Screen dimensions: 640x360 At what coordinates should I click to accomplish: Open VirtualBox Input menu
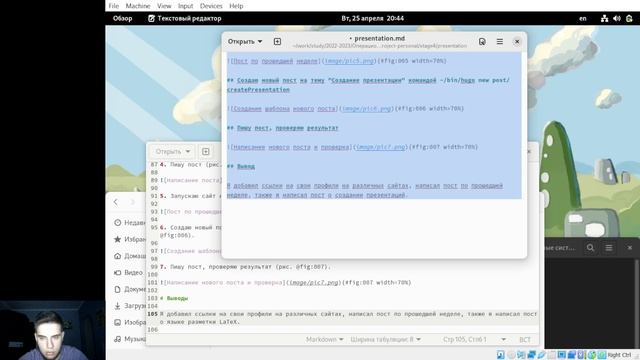pos(185,6)
